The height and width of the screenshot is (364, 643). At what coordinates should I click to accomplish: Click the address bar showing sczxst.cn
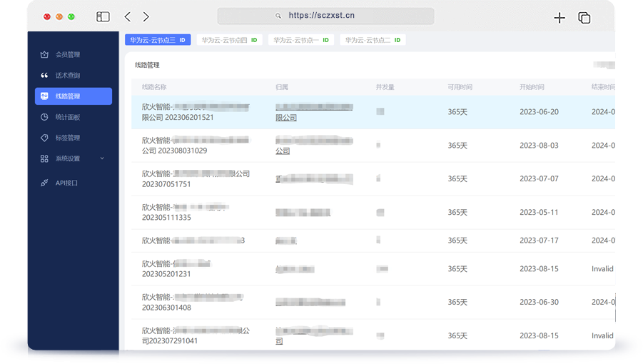(x=325, y=16)
